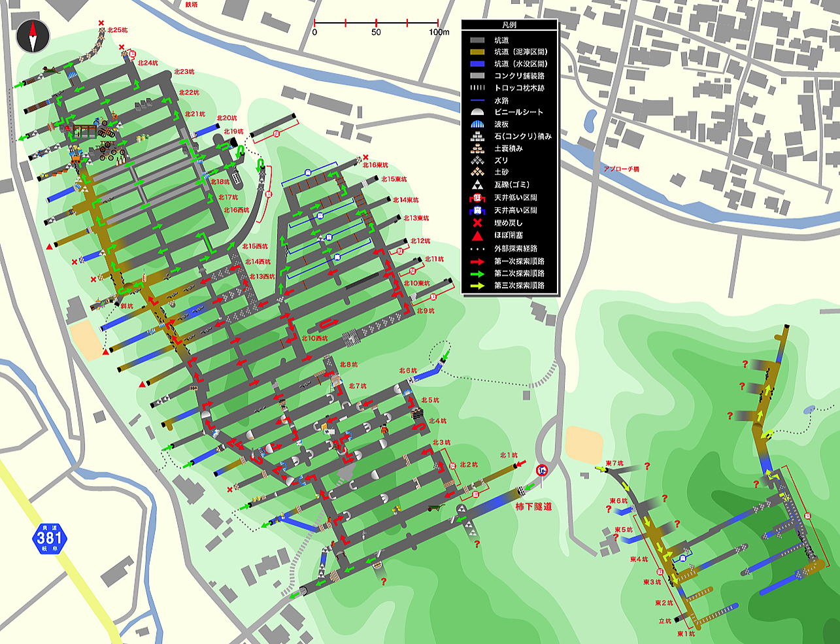Click the 東7坑 tunnel label
Viewport: 840px width, 644px height.
pos(614,464)
